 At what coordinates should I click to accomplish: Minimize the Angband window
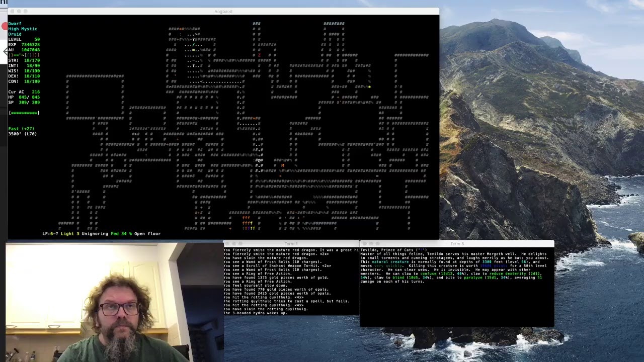tap(19, 11)
